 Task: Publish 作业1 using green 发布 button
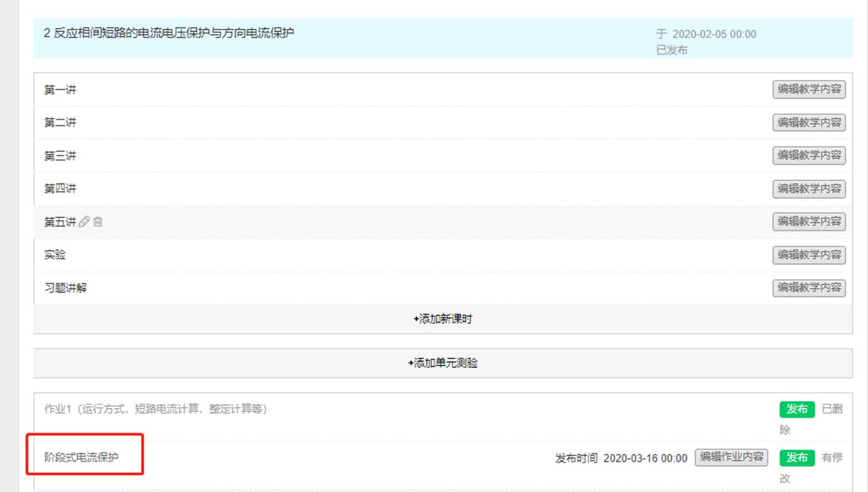point(797,409)
